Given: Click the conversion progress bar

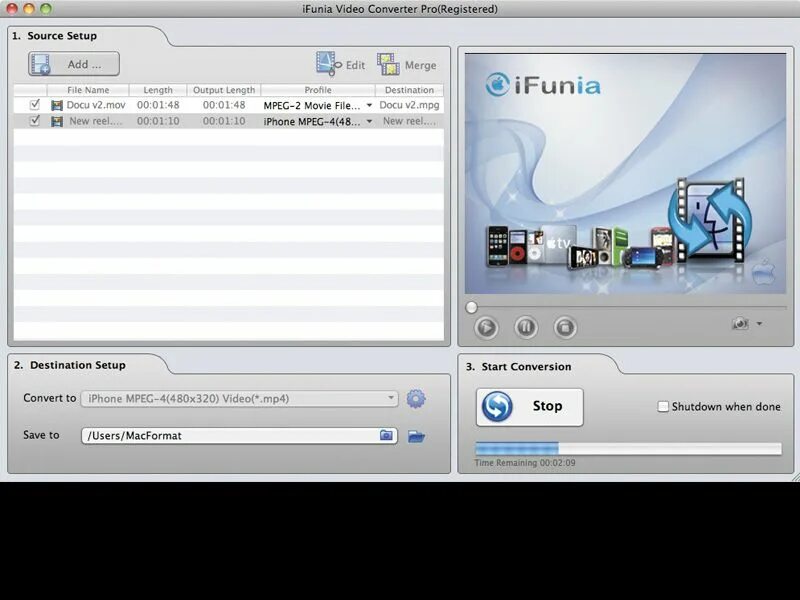Looking at the screenshot, I should 628,448.
